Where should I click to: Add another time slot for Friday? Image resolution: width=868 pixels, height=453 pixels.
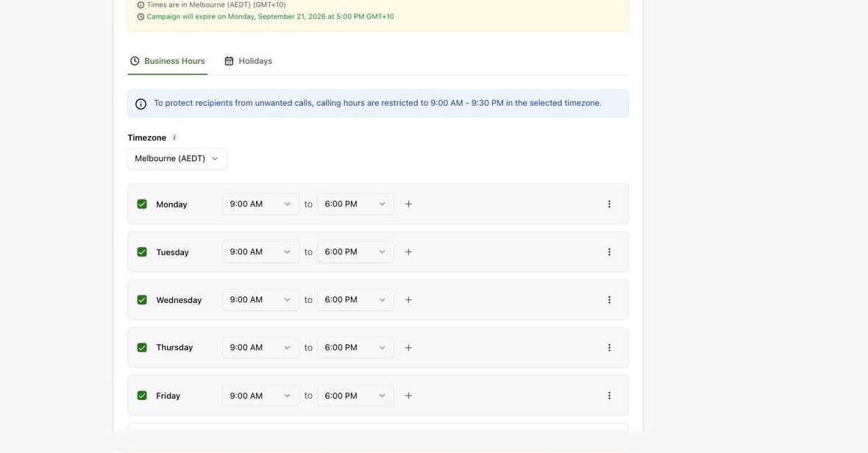click(x=408, y=396)
